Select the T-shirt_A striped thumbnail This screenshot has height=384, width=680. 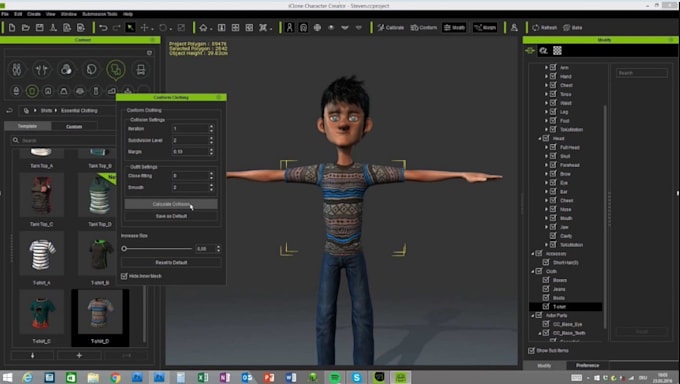click(x=42, y=254)
